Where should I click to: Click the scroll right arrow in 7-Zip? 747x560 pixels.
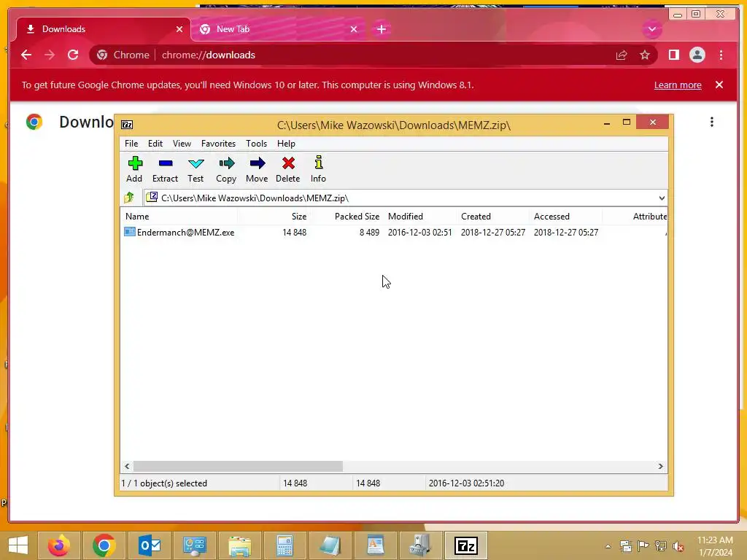coord(660,466)
